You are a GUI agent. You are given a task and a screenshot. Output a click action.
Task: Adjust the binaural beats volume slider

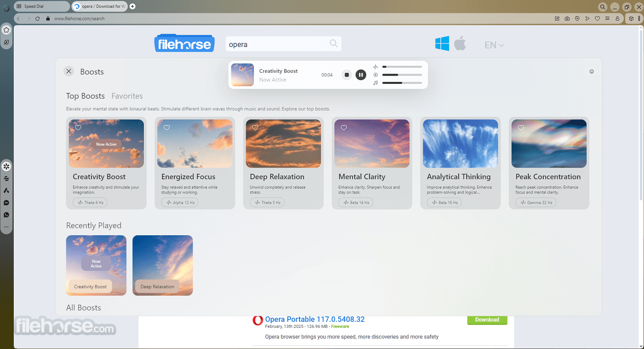pos(402,67)
